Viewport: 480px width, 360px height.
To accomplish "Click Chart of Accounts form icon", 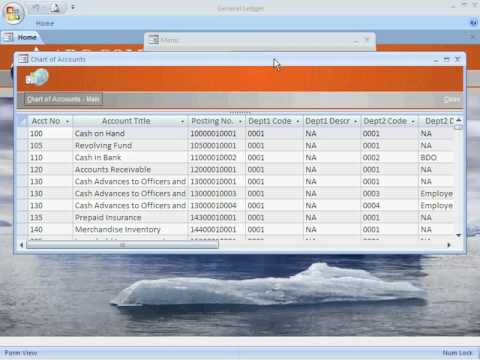I will tap(23, 59).
